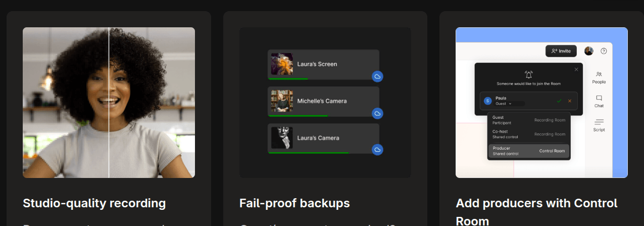
Task: Click the help question mark icon
Action: [x=604, y=51]
